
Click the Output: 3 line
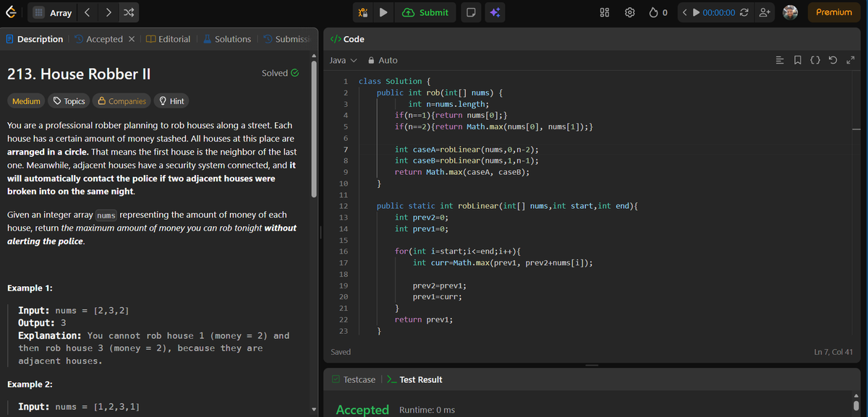tap(42, 322)
